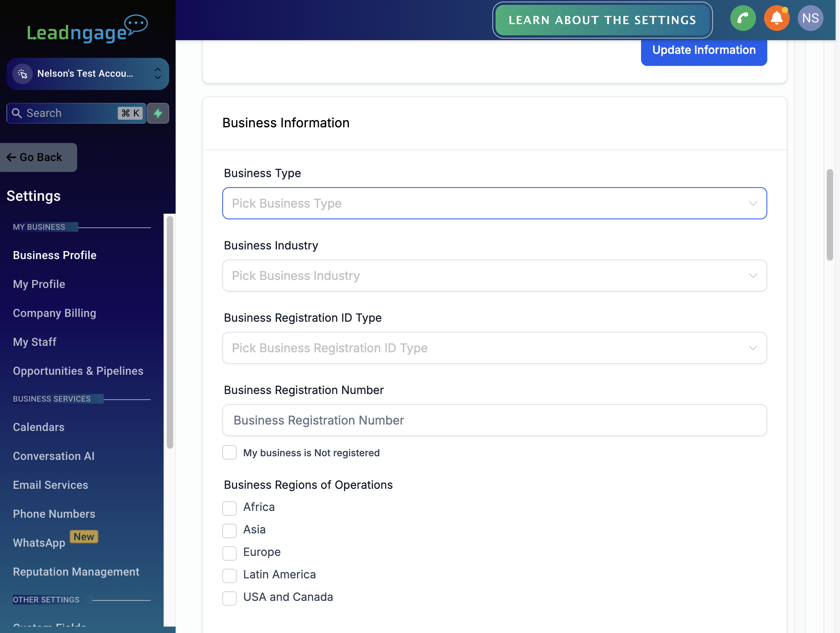Open Reputation Management settings

click(x=76, y=572)
